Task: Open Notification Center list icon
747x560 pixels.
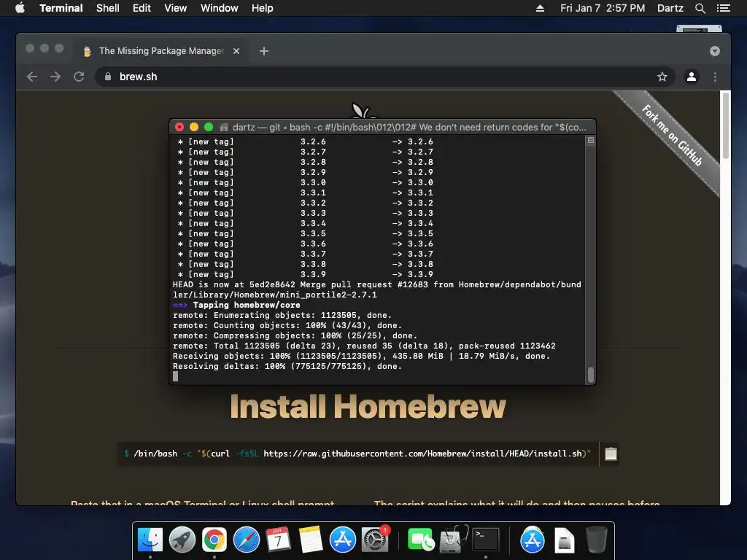Action: (723, 8)
